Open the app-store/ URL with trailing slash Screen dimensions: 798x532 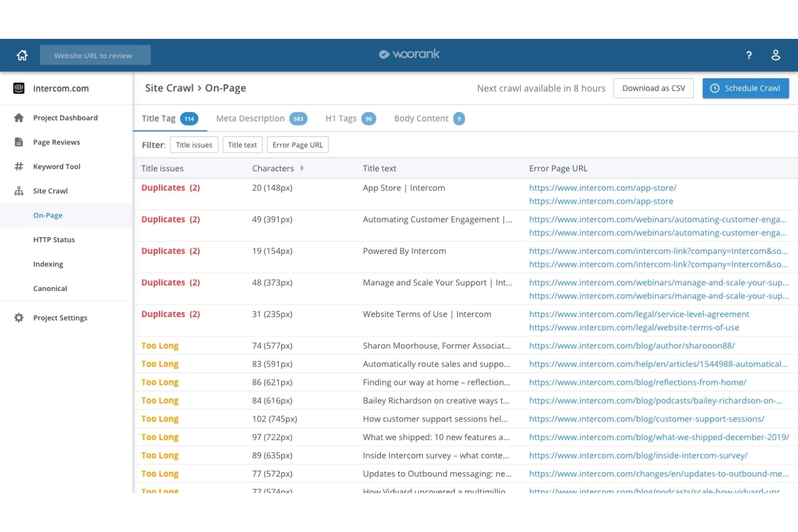click(603, 188)
